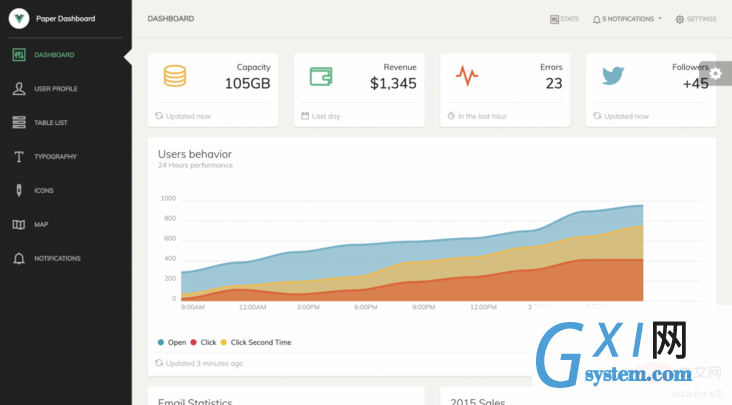Open the MAP menu item
The width and height of the screenshot is (732, 405).
coord(41,224)
